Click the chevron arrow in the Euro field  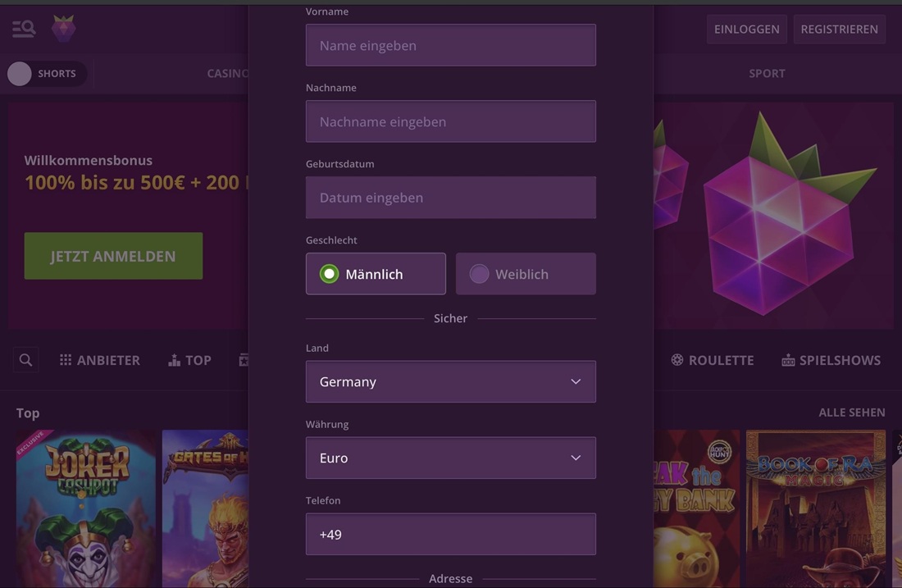[576, 458]
